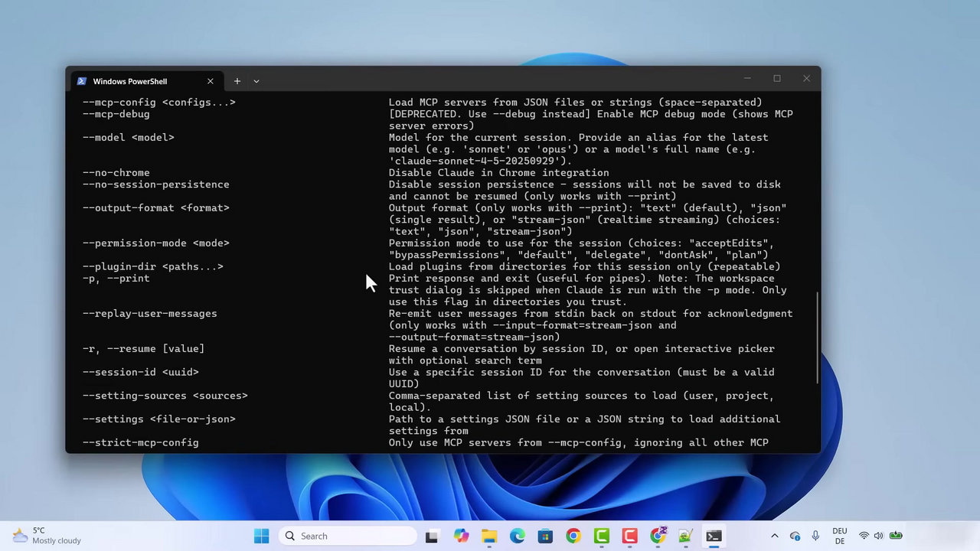Click the '--no-chrome' option text

(x=116, y=173)
